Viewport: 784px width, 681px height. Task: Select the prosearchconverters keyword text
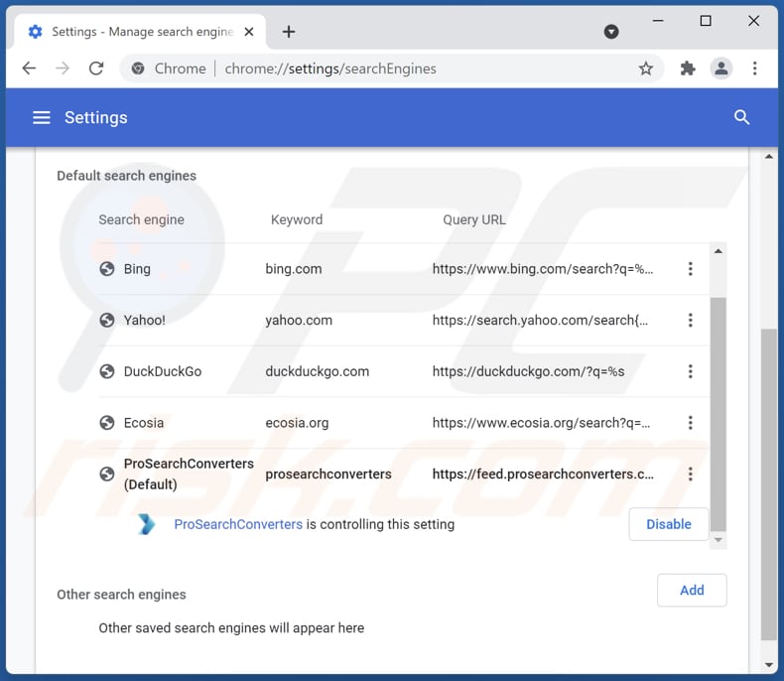click(x=328, y=474)
